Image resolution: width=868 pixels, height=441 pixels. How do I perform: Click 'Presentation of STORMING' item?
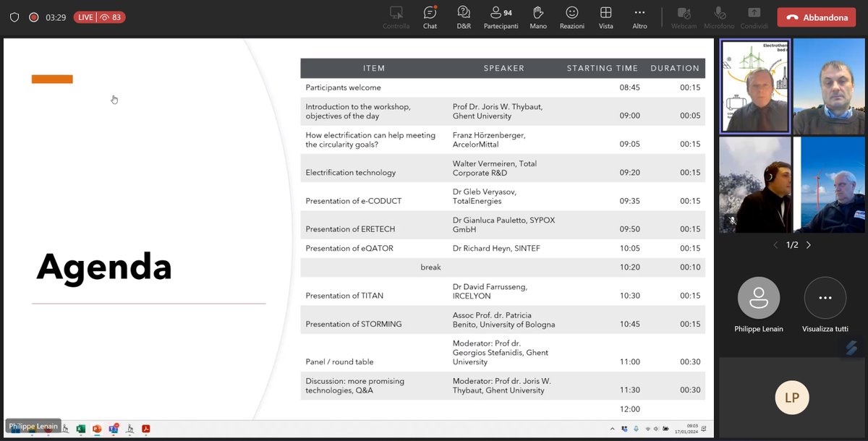pyautogui.click(x=354, y=324)
